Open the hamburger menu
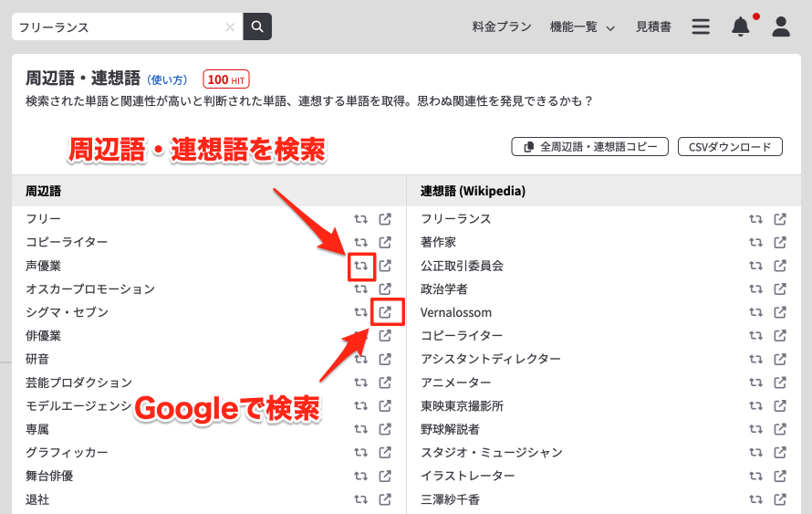This screenshot has height=514, width=812. (701, 26)
